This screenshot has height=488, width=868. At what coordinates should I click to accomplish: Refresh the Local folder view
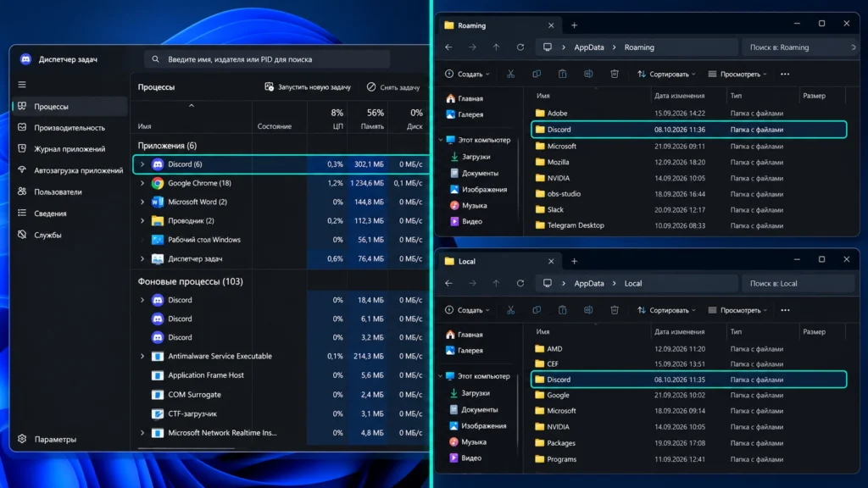[520, 283]
